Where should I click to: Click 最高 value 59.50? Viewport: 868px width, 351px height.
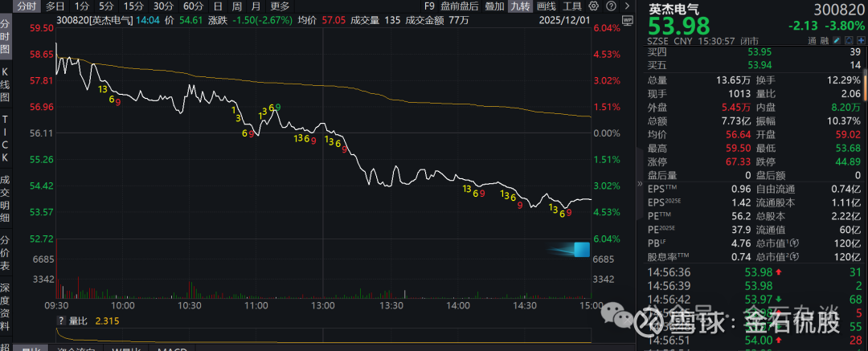[x=739, y=149]
